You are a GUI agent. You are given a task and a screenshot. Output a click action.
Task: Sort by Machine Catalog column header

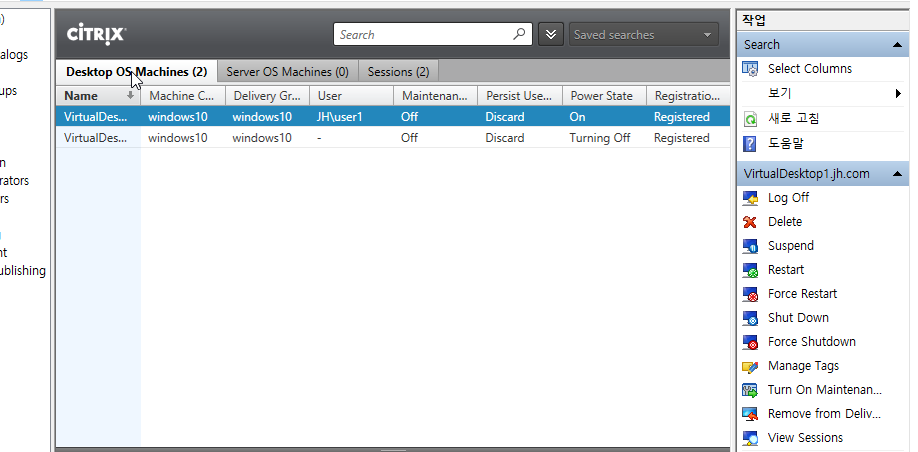pyautogui.click(x=183, y=95)
